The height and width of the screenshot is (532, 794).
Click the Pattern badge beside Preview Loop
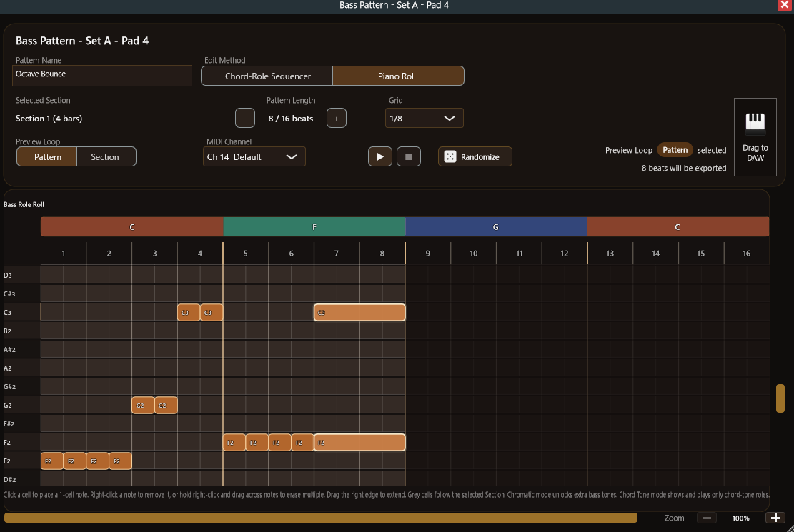[675, 150]
